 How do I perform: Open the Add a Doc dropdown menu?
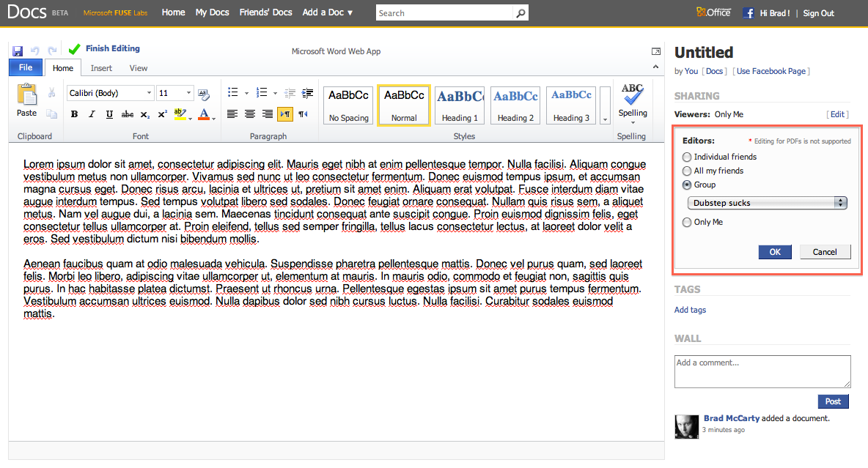328,12
